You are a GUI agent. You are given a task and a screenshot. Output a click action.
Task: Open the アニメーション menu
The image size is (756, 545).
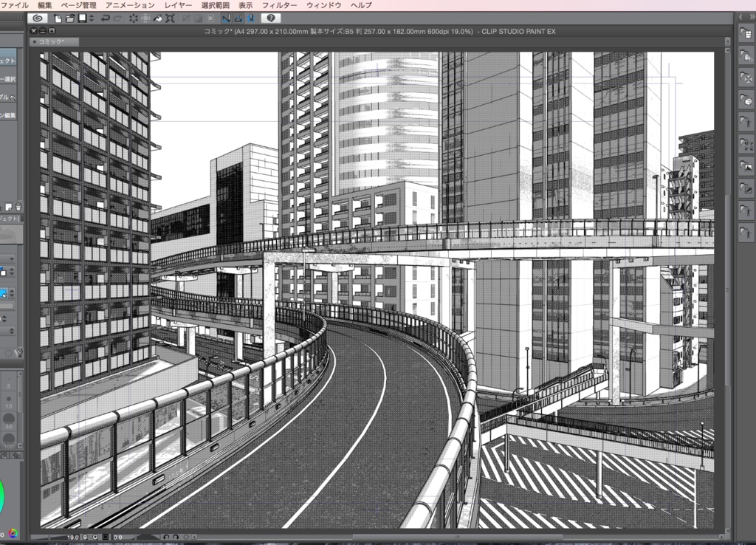click(x=127, y=4)
